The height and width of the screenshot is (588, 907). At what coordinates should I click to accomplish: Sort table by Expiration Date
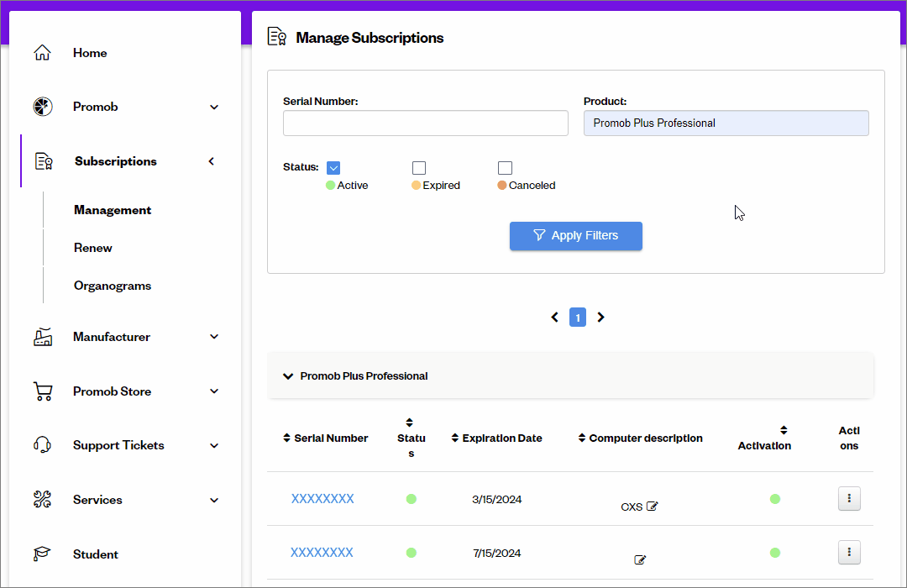coord(455,438)
